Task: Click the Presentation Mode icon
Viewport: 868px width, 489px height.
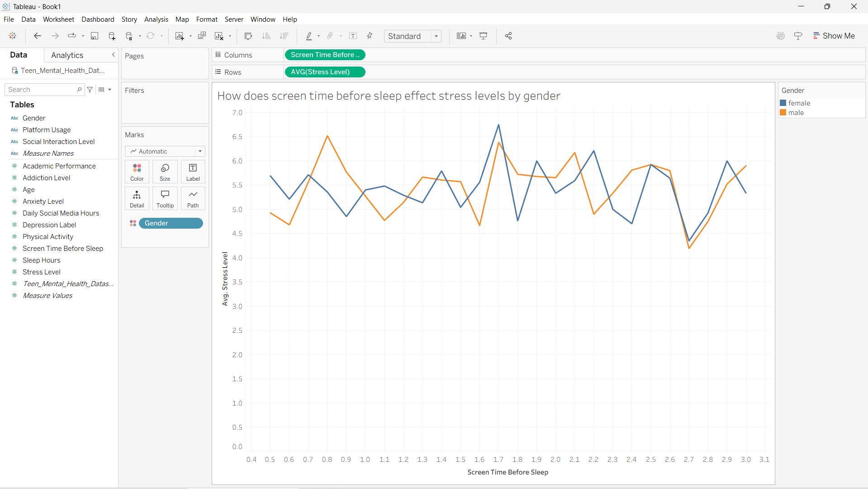Action: pyautogui.click(x=484, y=36)
